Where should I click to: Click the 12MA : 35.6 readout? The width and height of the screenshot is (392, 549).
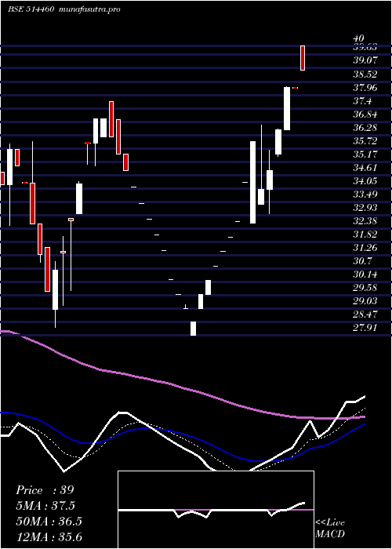(x=49, y=536)
